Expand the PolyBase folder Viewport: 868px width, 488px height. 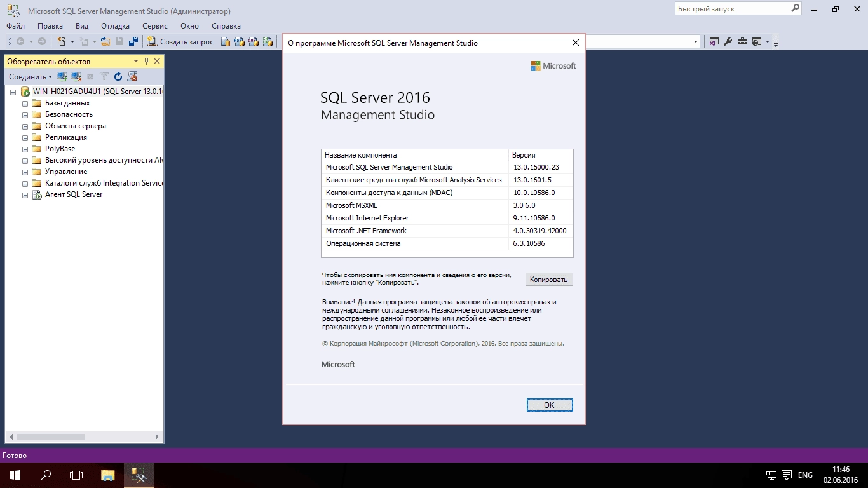pyautogui.click(x=25, y=149)
